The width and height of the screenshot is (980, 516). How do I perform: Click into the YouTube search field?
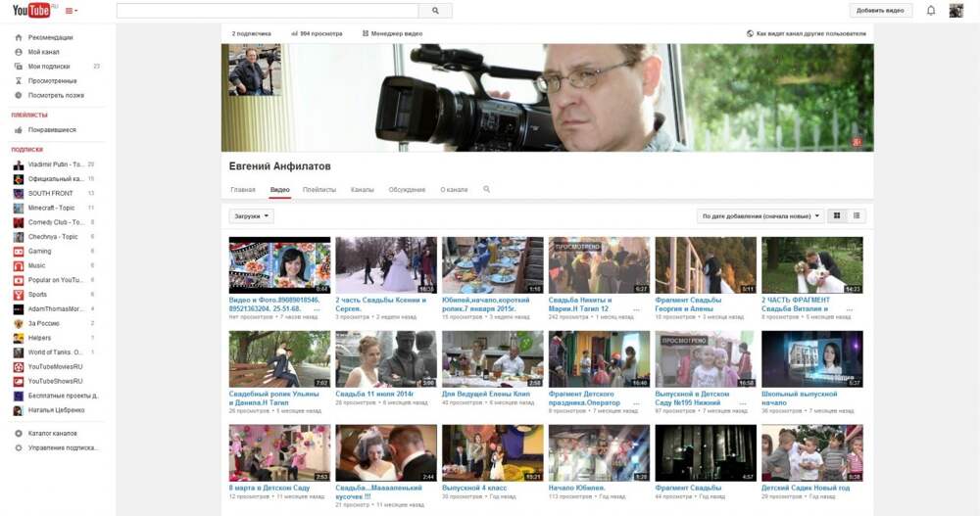click(268, 11)
